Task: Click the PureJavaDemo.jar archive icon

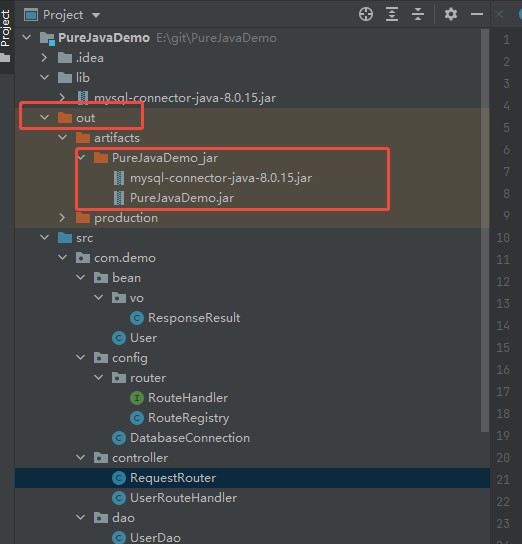Action: [x=119, y=198]
